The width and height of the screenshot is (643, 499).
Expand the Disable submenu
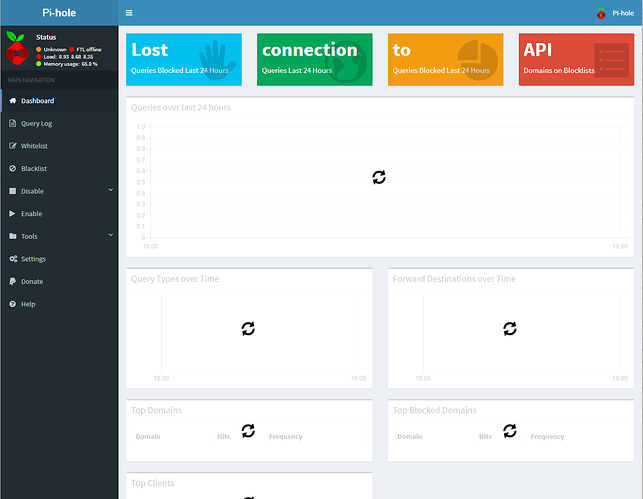pos(58,191)
